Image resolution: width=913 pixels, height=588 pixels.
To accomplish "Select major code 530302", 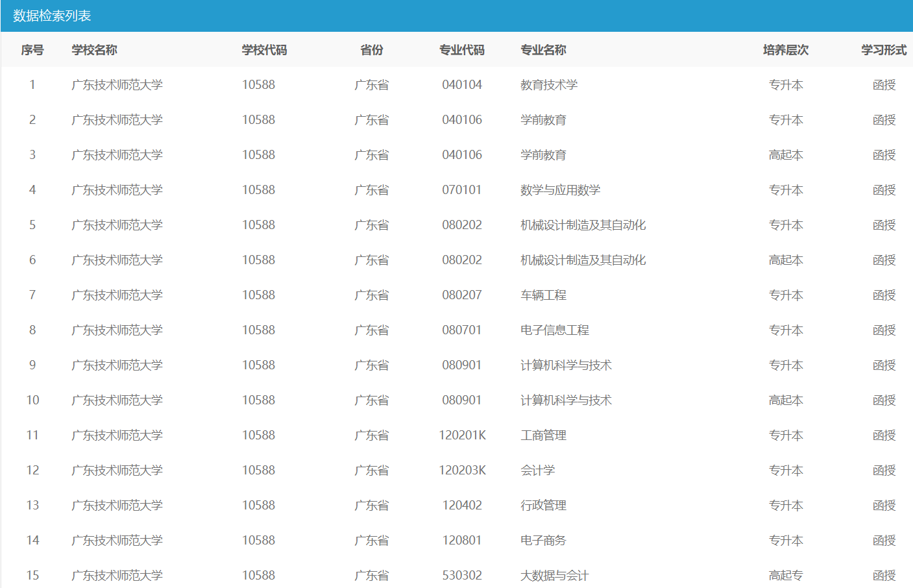I will click(462, 576).
